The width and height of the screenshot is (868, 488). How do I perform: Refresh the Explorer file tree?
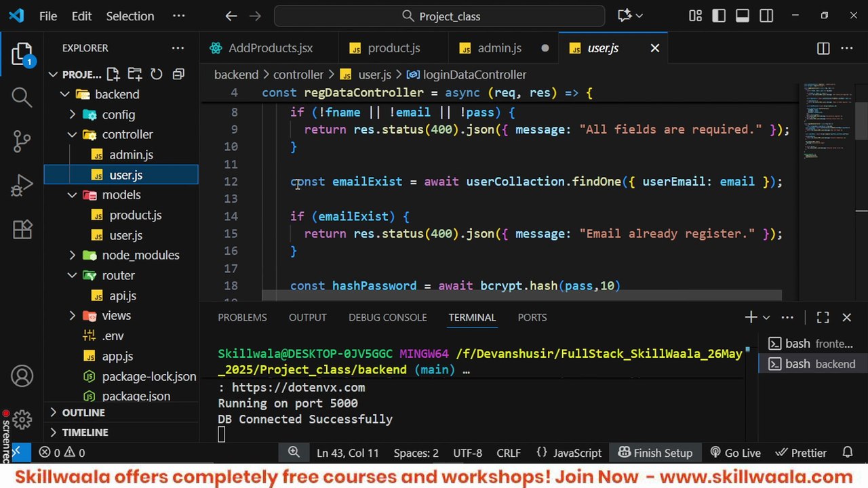pyautogui.click(x=157, y=75)
